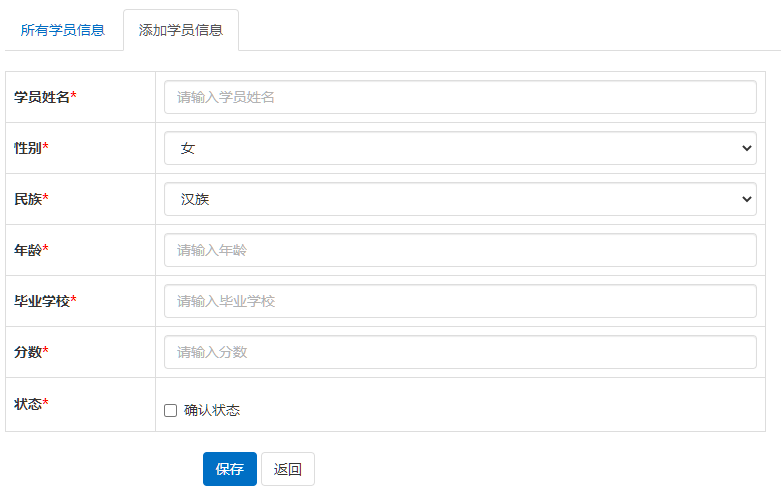Focus the 年龄 input field

click(460, 250)
